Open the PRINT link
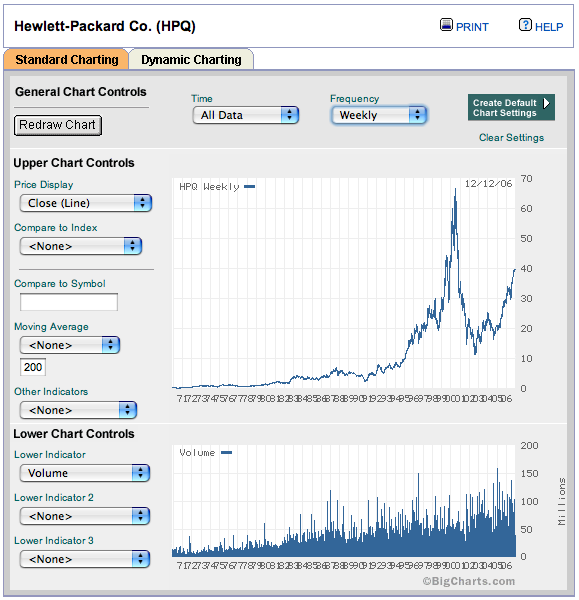Screen dimensions: 579x600 tap(472, 27)
